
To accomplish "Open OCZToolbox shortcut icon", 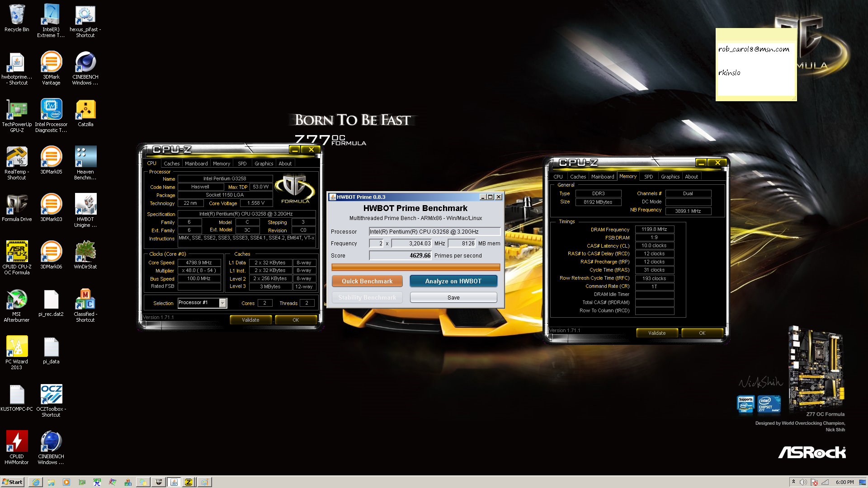I will 51,400.
